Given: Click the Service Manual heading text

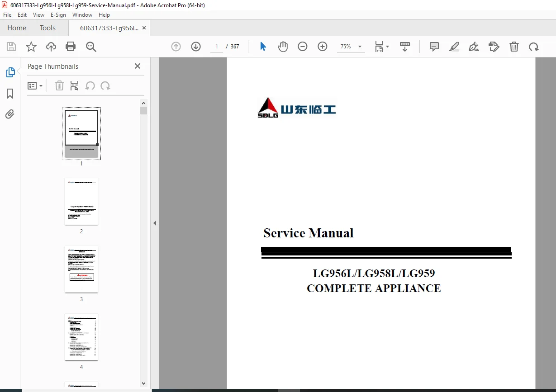Looking at the screenshot, I should point(309,233).
